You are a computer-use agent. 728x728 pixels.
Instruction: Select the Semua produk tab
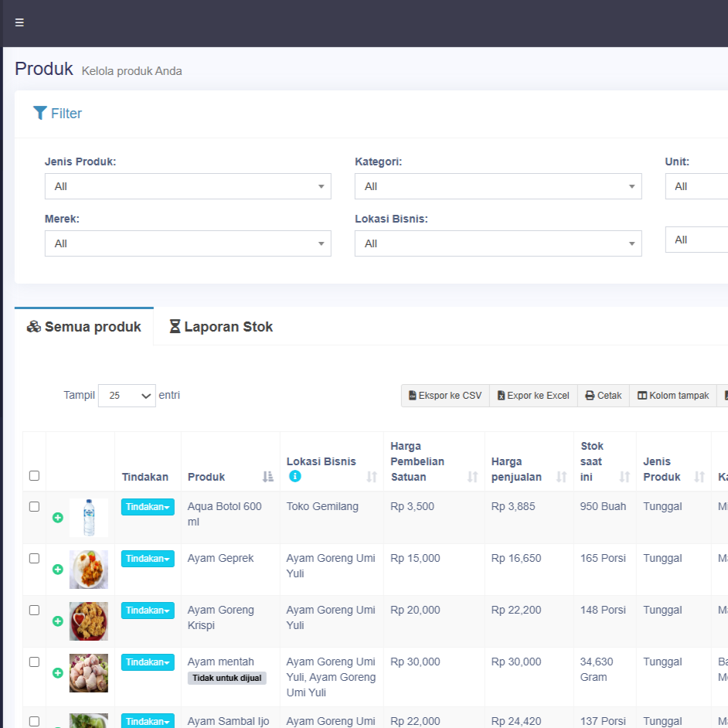(x=84, y=327)
